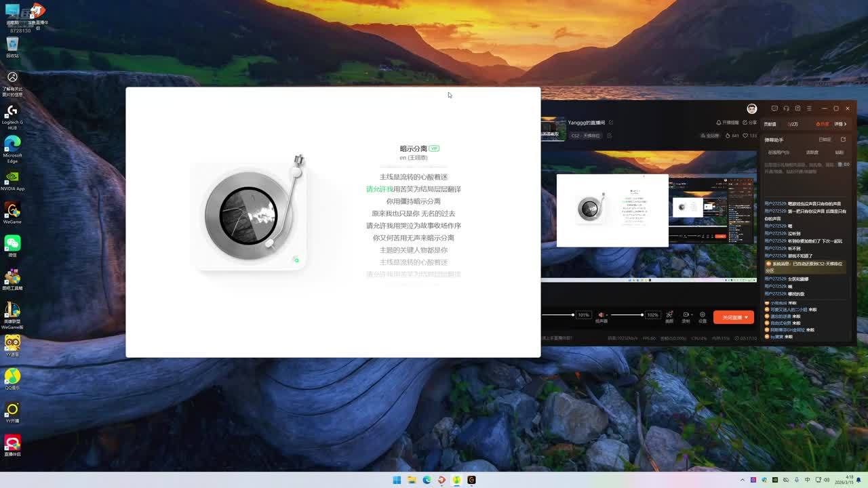Open the live stream settings gear
868x488 pixels.
pyautogui.click(x=703, y=316)
